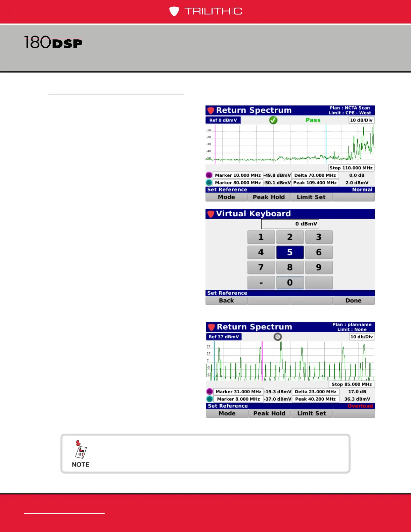This screenshot has width=411, height=532.
Task: Tap key 3 on virtual keyboard
Action: point(319,237)
